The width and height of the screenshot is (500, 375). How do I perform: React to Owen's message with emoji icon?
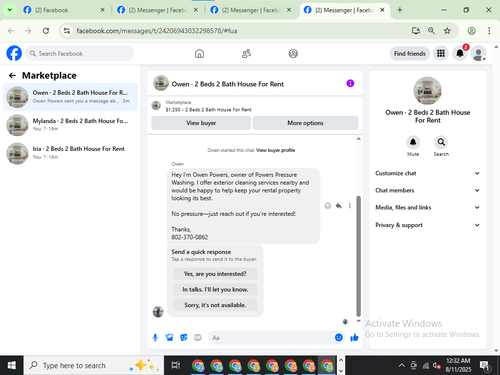pos(328,206)
